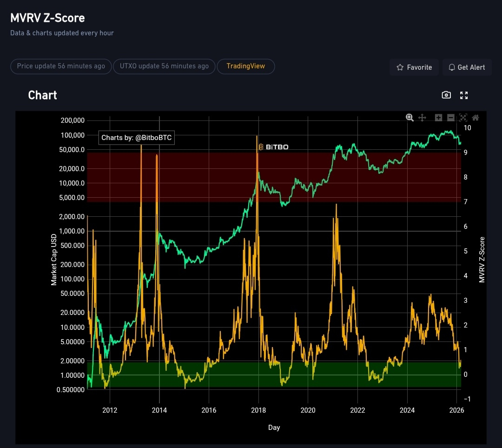Click the 'Charts by: @BitboBTC' annotation box
The width and height of the screenshot is (502, 448).
tap(137, 138)
